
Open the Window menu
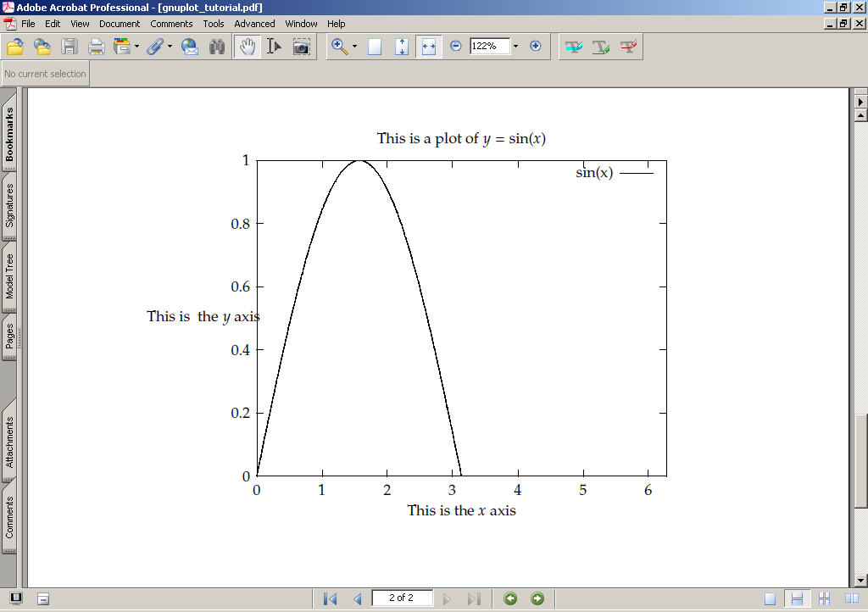click(301, 24)
